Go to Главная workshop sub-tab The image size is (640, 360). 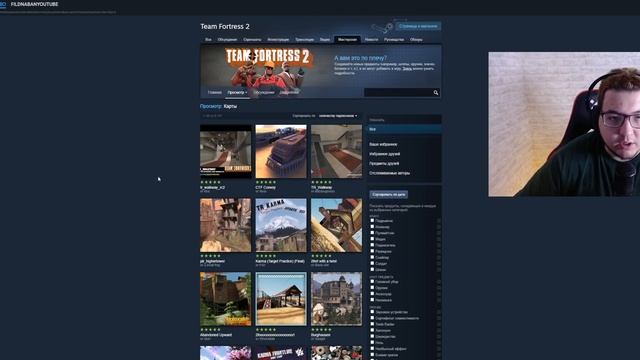[214, 93]
